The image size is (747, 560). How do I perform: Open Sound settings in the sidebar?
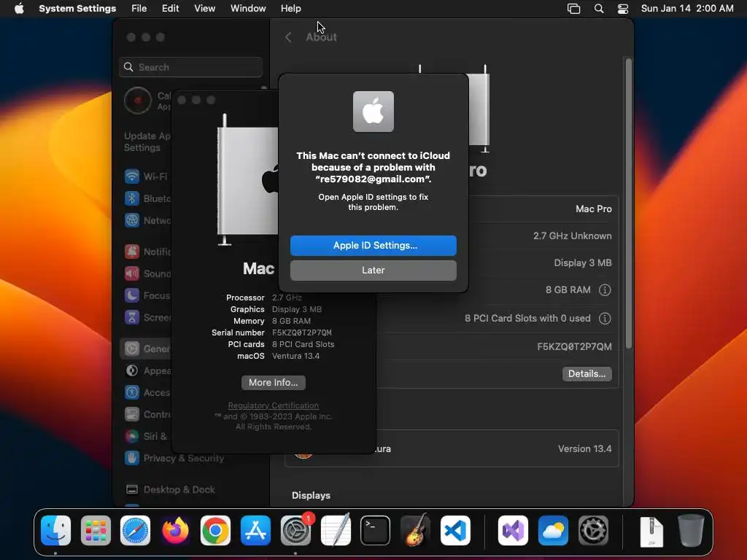146,273
